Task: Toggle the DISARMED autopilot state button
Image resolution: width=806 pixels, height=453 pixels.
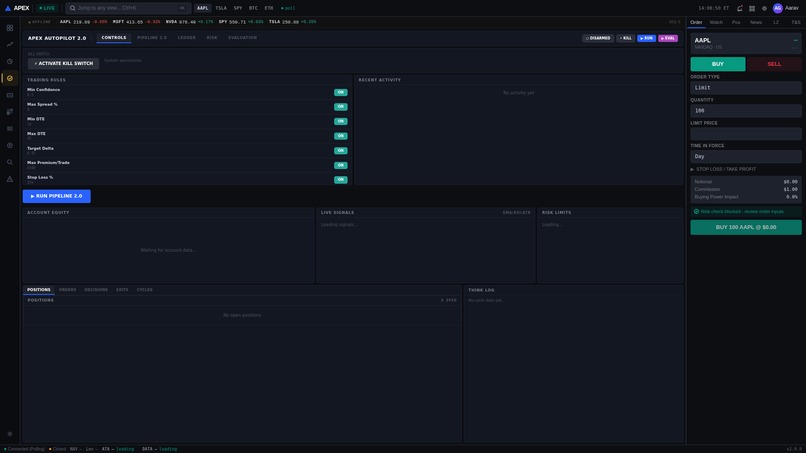Action: (598, 38)
